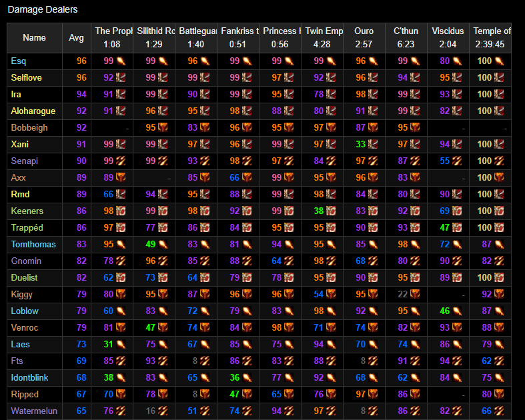This screenshot has width=525, height=420.
Task: Click spec icon in Axx's Twin Emp cell
Action: (x=331, y=177)
